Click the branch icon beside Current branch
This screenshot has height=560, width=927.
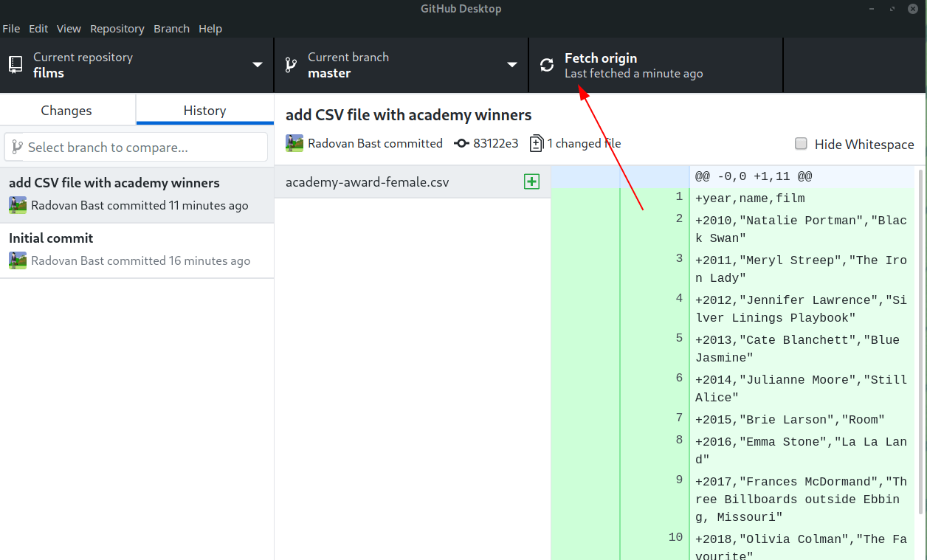[291, 65]
